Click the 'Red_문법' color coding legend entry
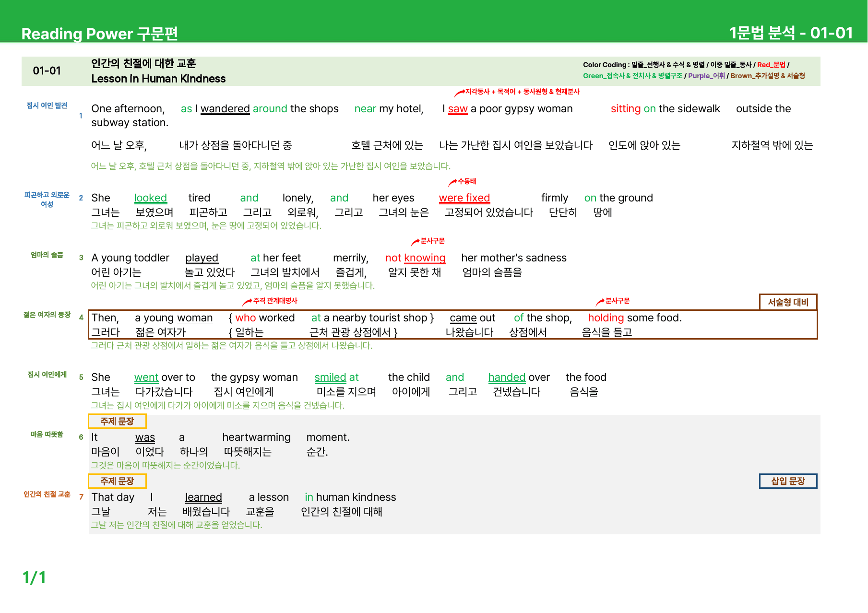Image resolution: width=868 pixels, height=613 pixels. coord(771,65)
